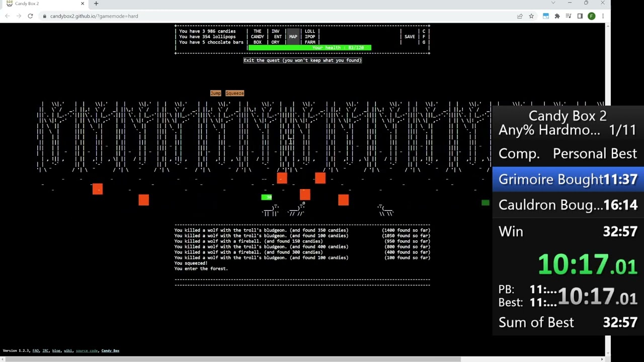Open Chrome's three-dot menu
This screenshot has height=362, width=644.
[603, 16]
